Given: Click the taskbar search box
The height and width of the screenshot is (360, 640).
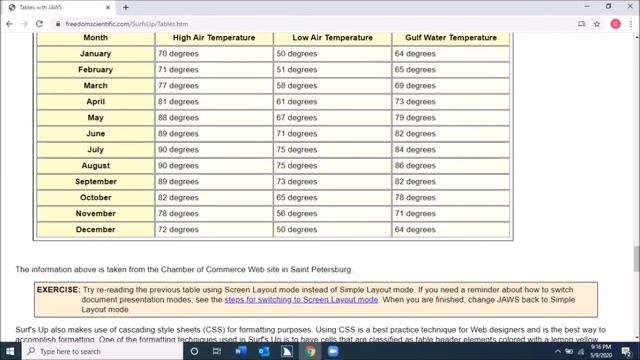Looking at the screenshot, I should pos(102,351).
